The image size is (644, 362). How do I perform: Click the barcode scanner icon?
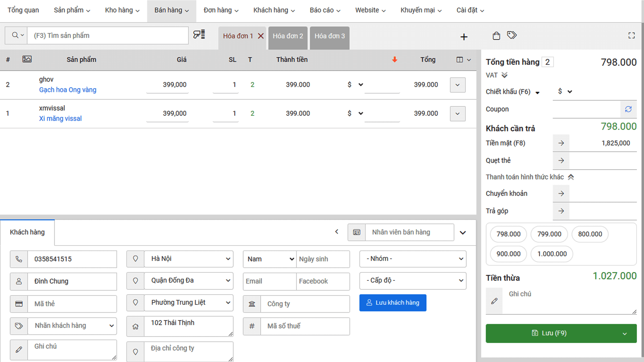(x=199, y=34)
